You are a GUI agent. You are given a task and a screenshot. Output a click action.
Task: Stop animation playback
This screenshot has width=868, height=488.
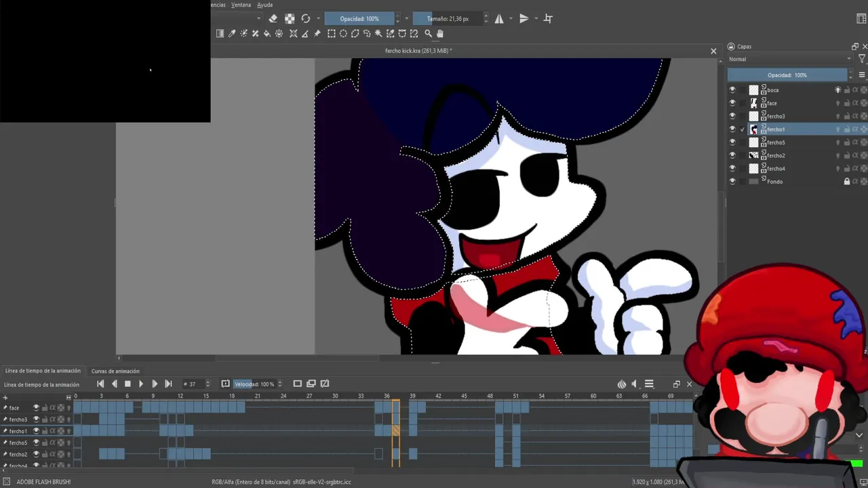(127, 384)
